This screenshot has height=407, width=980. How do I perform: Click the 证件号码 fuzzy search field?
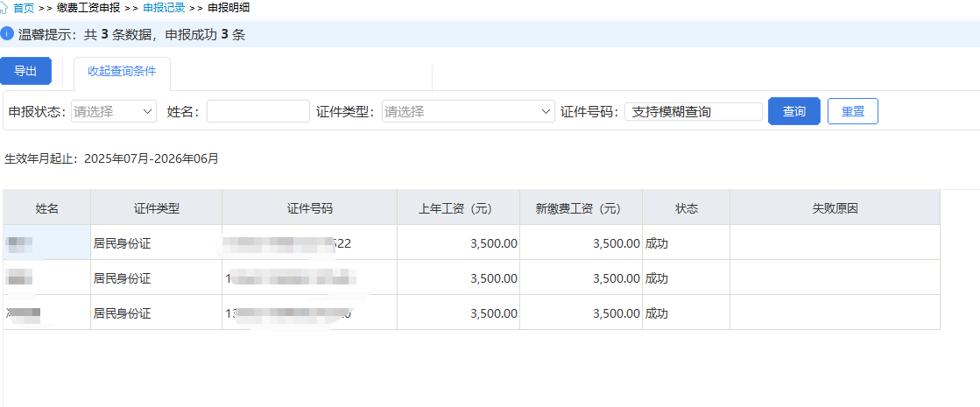pyautogui.click(x=693, y=111)
